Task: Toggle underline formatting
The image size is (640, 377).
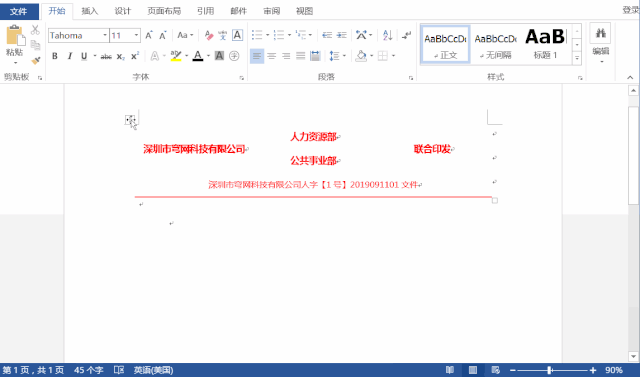Action: pyautogui.click(x=84, y=56)
